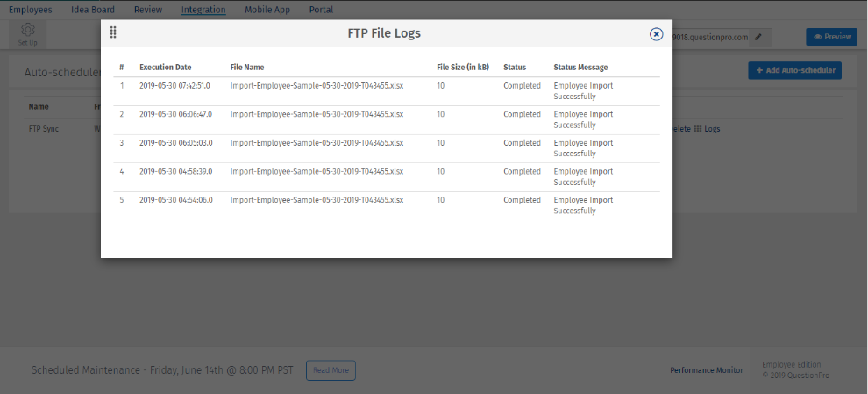
Task: Click the Employee Edition footer text
Action: tap(792, 365)
